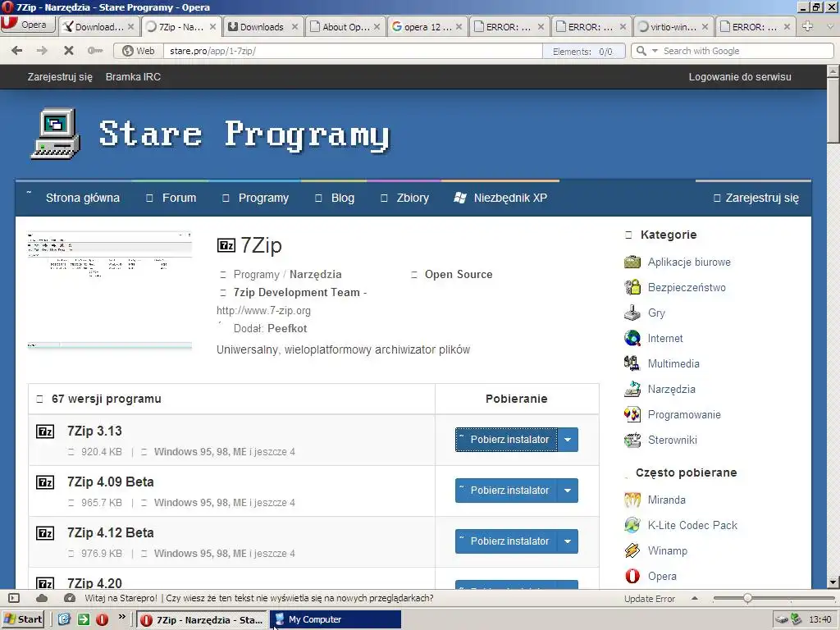Toggle the side panel button in status bar
This screenshot has width=840, height=630.
click(15, 598)
